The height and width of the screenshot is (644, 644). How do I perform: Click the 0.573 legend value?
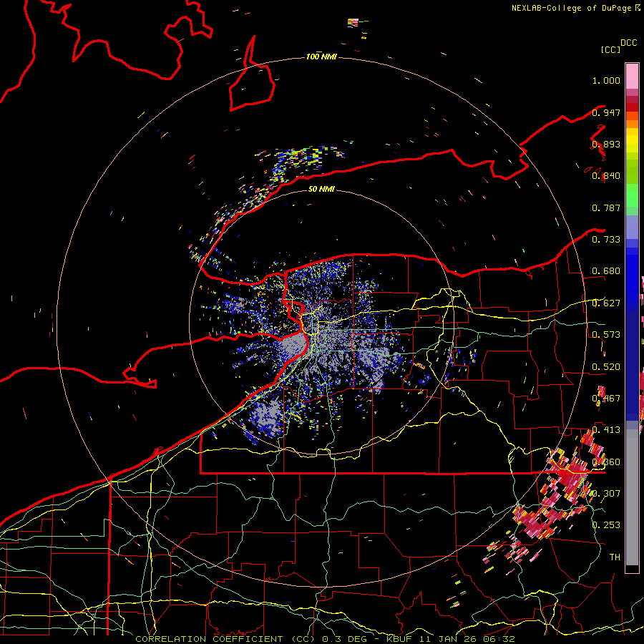[x=606, y=335]
